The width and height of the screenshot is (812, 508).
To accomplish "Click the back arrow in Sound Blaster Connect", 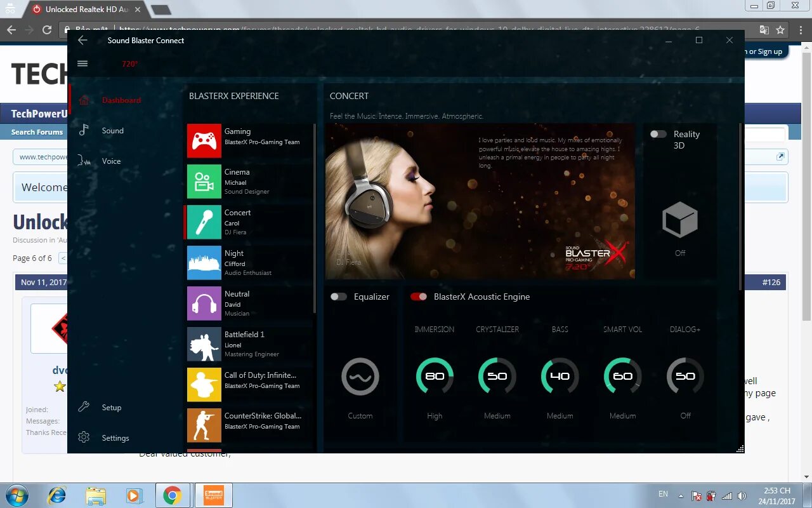I will point(82,40).
